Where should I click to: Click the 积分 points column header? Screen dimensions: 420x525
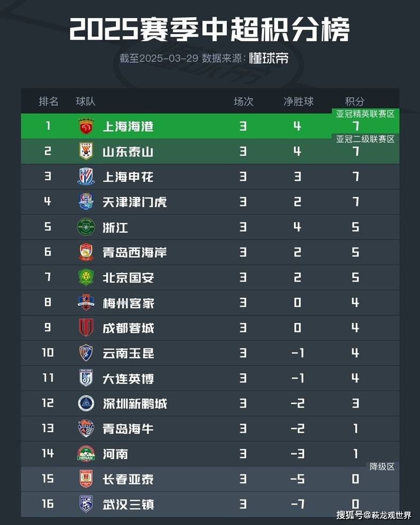coord(355,101)
